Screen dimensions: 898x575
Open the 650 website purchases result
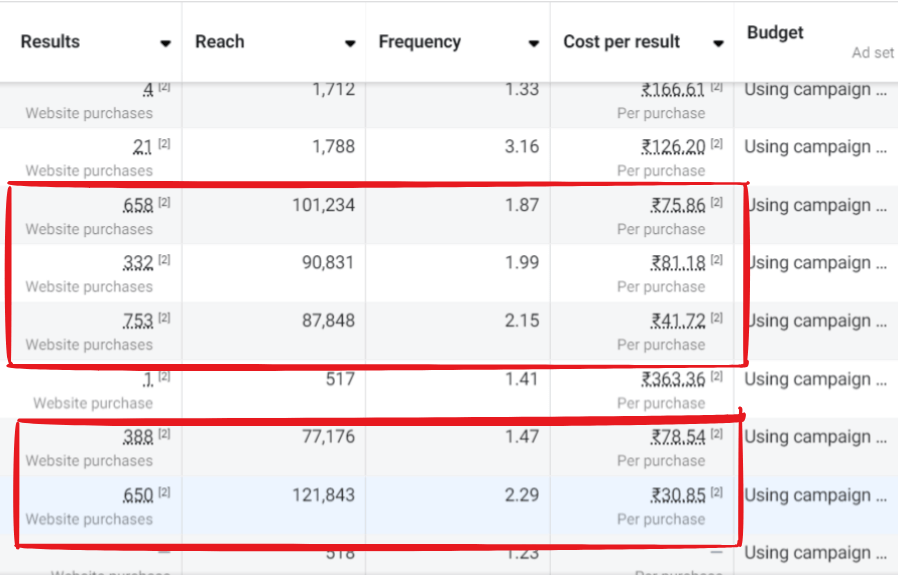click(138, 495)
